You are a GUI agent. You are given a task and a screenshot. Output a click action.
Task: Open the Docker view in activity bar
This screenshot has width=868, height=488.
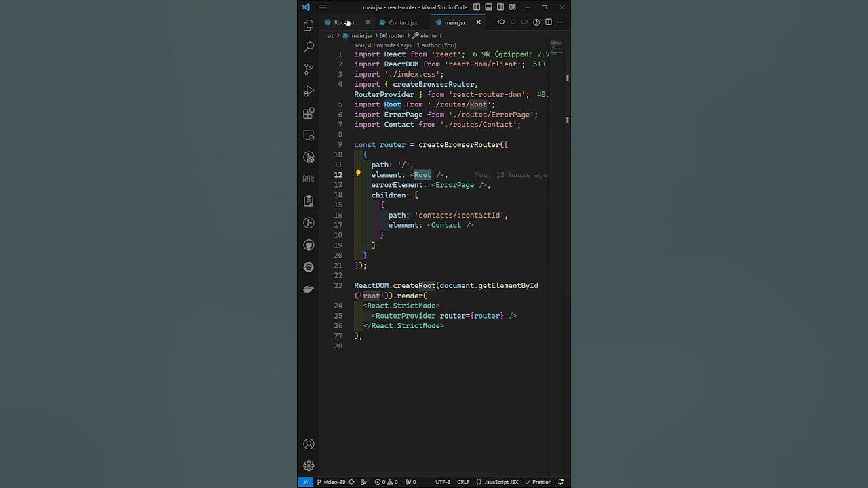tap(309, 289)
